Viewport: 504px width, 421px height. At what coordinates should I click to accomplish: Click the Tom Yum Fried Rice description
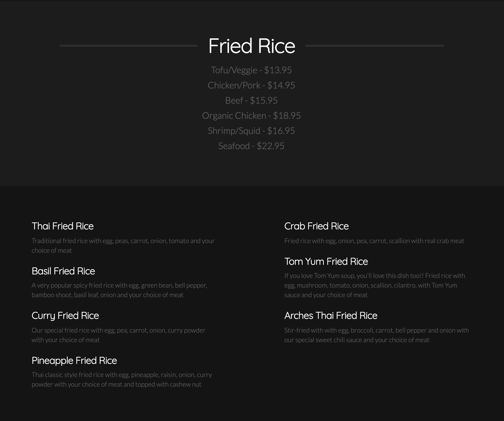coord(374,285)
